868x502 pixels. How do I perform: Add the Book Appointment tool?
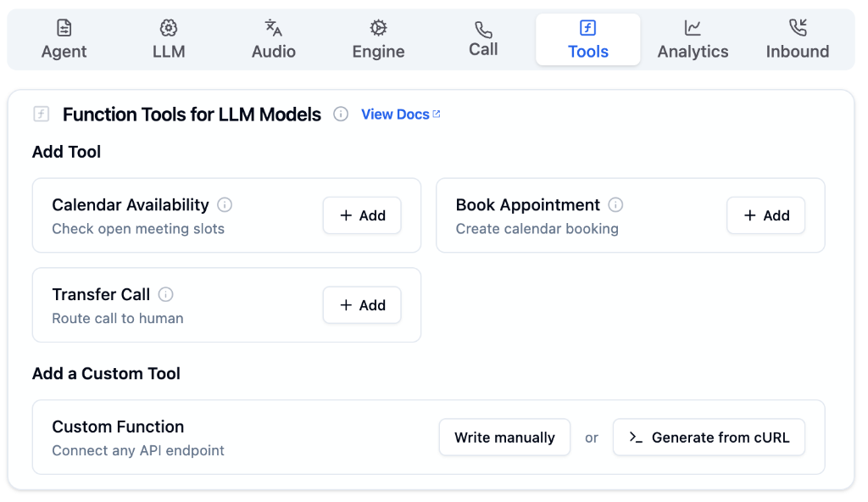tap(766, 215)
